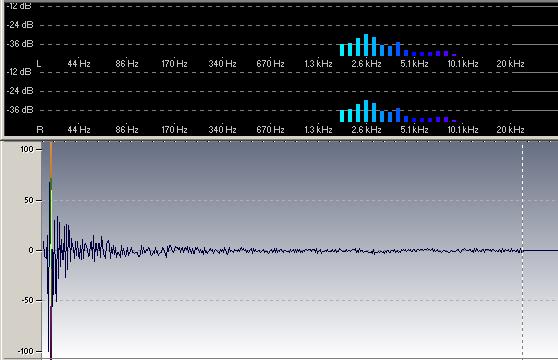Select the L channel 340 Hz label

[222, 64]
